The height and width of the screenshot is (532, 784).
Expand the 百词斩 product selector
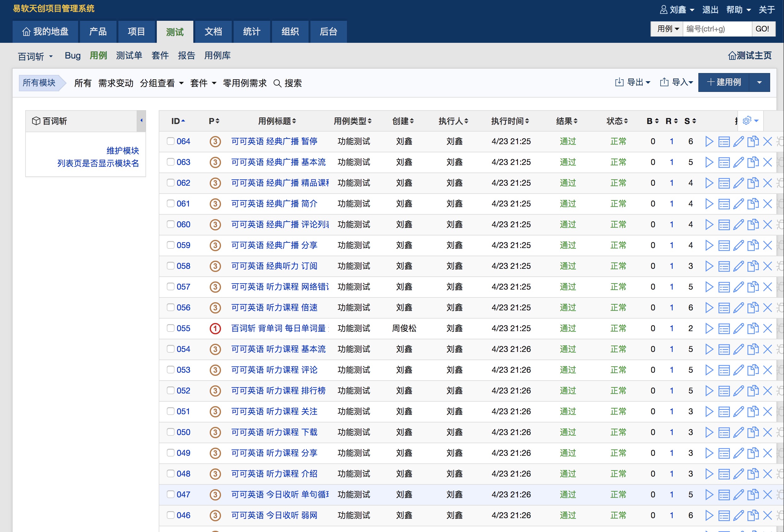(x=35, y=56)
